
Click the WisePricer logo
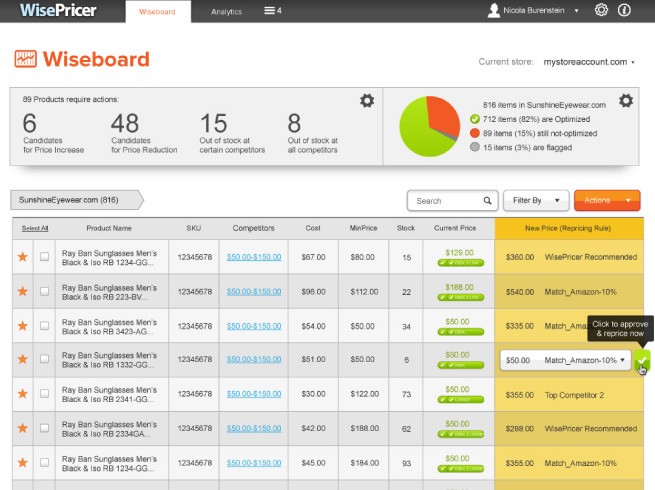click(x=58, y=10)
